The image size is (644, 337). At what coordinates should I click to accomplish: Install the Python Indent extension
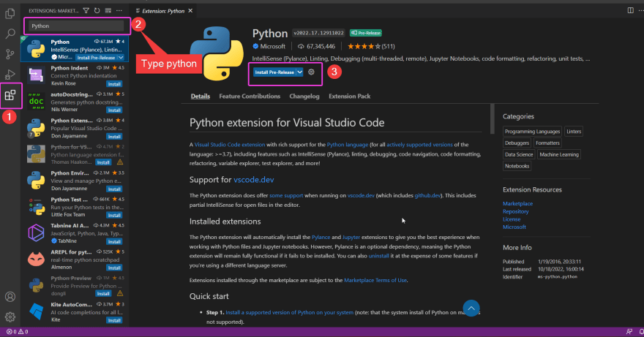pyautogui.click(x=114, y=84)
